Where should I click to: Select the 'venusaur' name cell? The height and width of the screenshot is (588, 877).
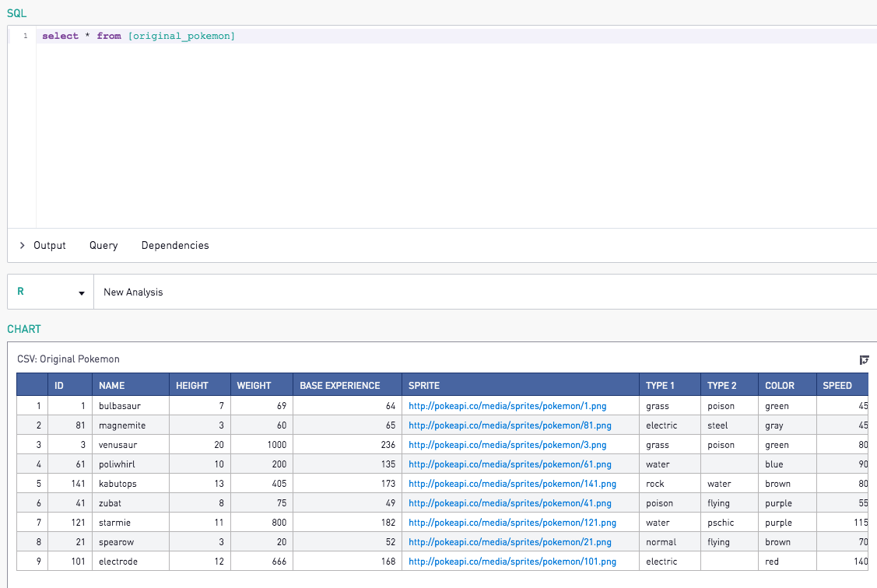tap(131, 445)
